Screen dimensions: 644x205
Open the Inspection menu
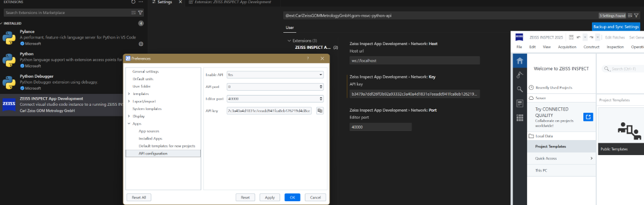pos(615,47)
